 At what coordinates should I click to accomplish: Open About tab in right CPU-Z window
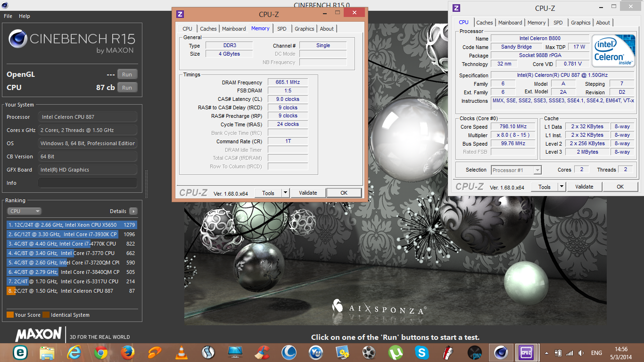pos(603,23)
